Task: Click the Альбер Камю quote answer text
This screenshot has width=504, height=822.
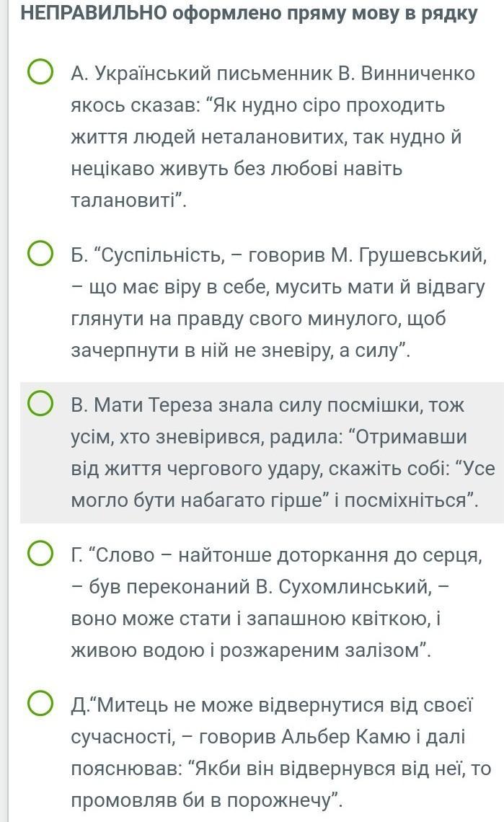Action: pyautogui.click(x=281, y=752)
